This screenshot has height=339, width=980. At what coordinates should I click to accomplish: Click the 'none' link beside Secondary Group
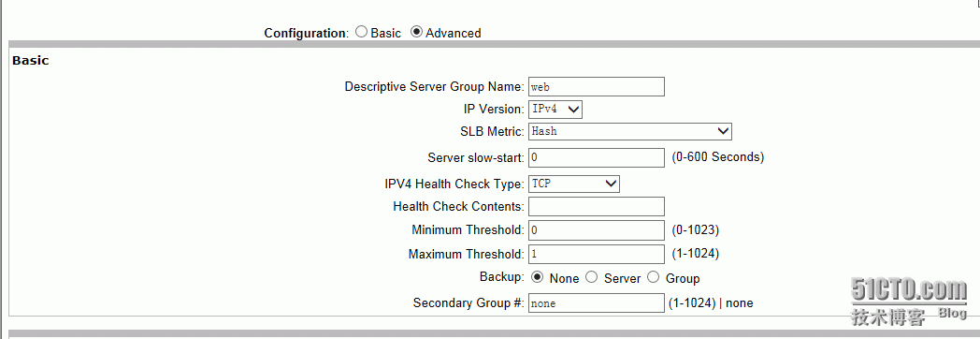click(740, 303)
